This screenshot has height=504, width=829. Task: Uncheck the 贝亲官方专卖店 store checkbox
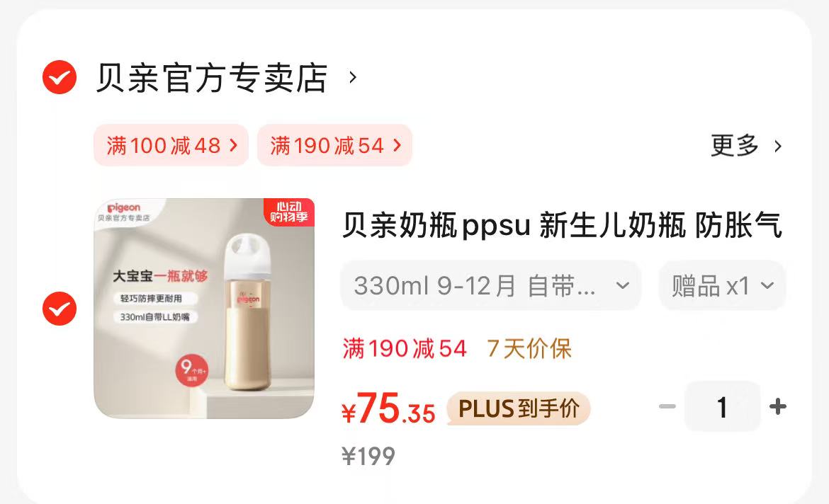(x=60, y=77)
